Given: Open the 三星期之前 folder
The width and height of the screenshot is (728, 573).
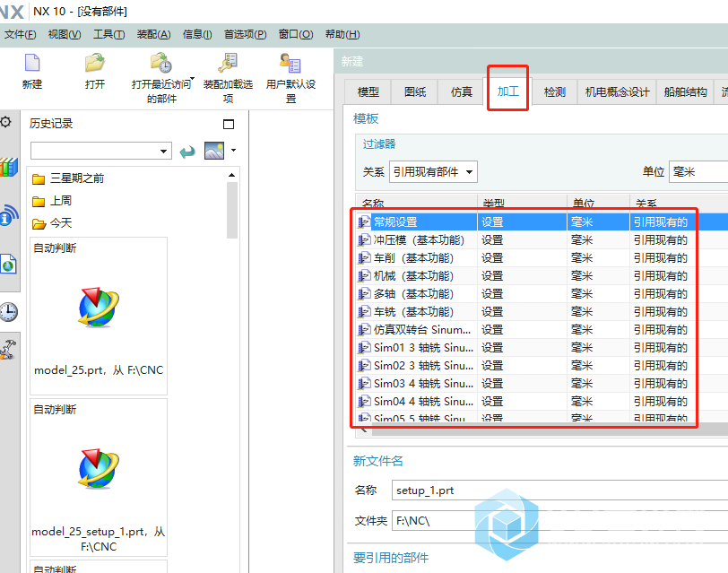Looking at the screenshot, I should (x=68, y=178).
